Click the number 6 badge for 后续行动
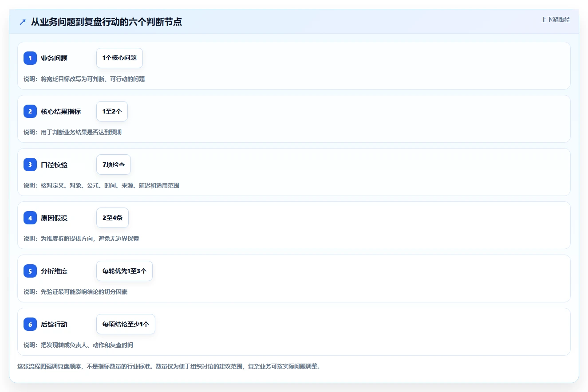Screen dimensions: 588x392 click(x=30, y=324)
